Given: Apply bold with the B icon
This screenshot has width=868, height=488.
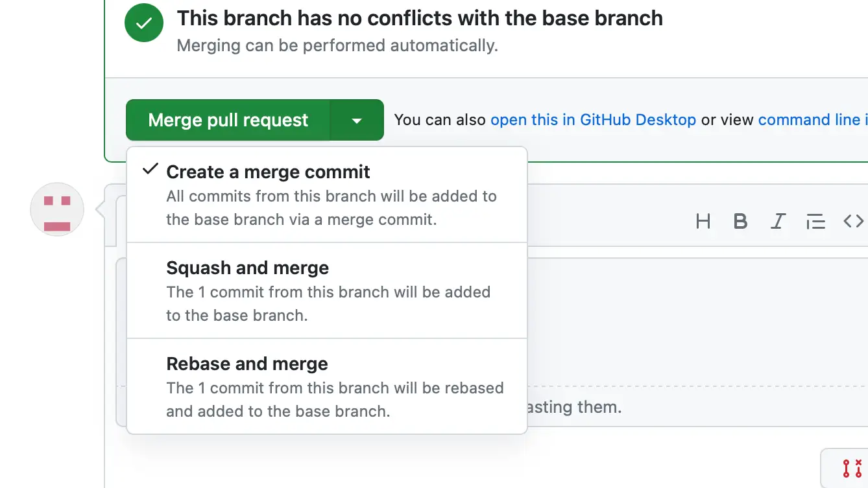Looking at the screenshot, I should pyautogui.click(x=740, y=222).
